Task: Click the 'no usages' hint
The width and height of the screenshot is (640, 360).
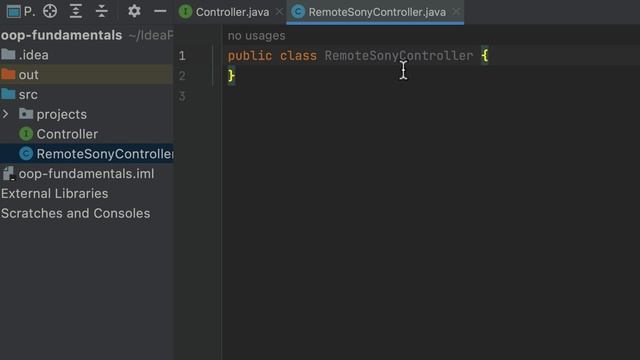Action: click(x=256, y=36)
